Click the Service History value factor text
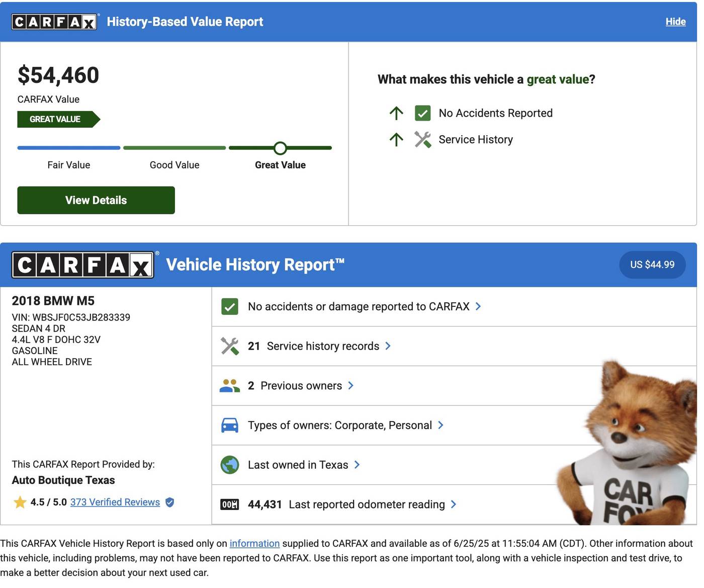Screen dimensions: 704x588 (x=476, y=139)
